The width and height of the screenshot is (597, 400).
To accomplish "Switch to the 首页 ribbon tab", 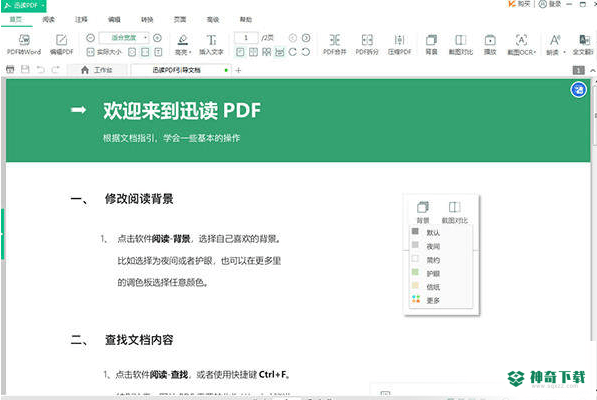I will pos(16,19).
